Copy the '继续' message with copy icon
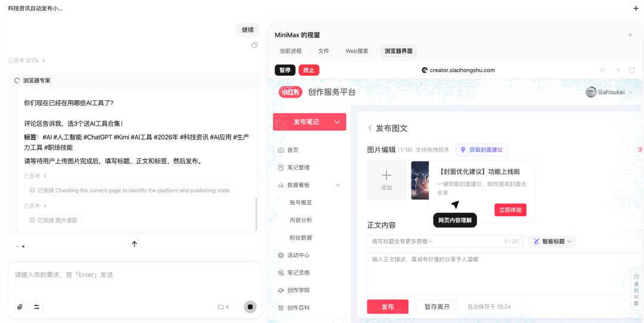The height and width of the screenshot is (323, 644). pyautogui.click(x=255, y=45)
